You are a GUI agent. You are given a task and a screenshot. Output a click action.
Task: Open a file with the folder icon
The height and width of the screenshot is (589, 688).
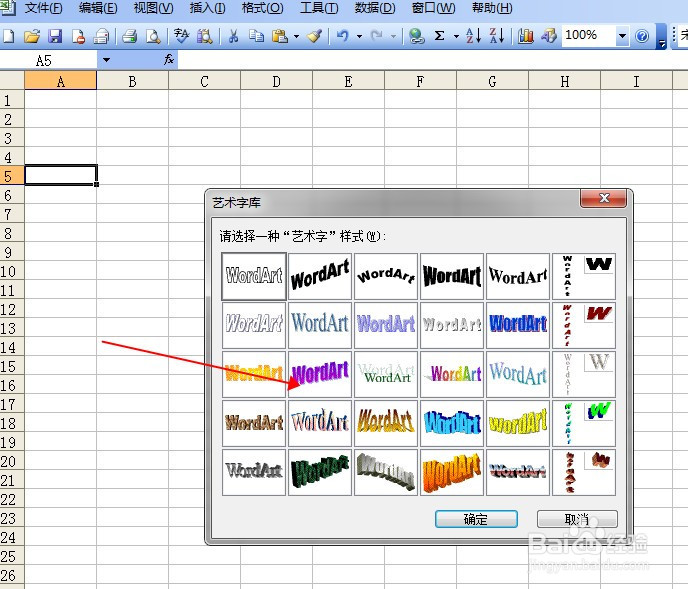(x=32, y=36)
